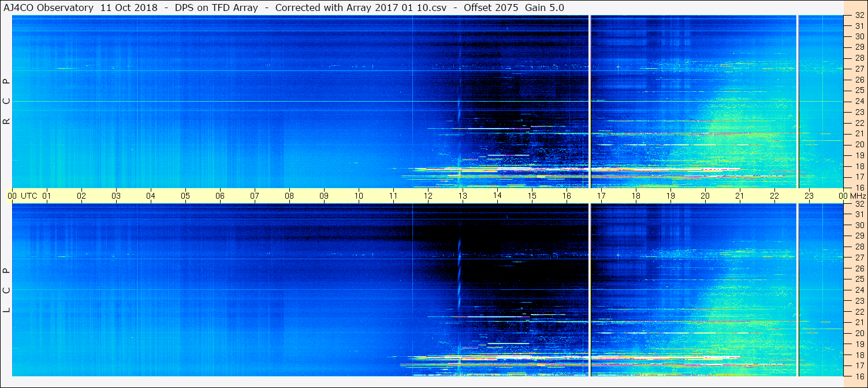
Task: Select hour '11' on the UTC axis
Action: tap(393, 196)
